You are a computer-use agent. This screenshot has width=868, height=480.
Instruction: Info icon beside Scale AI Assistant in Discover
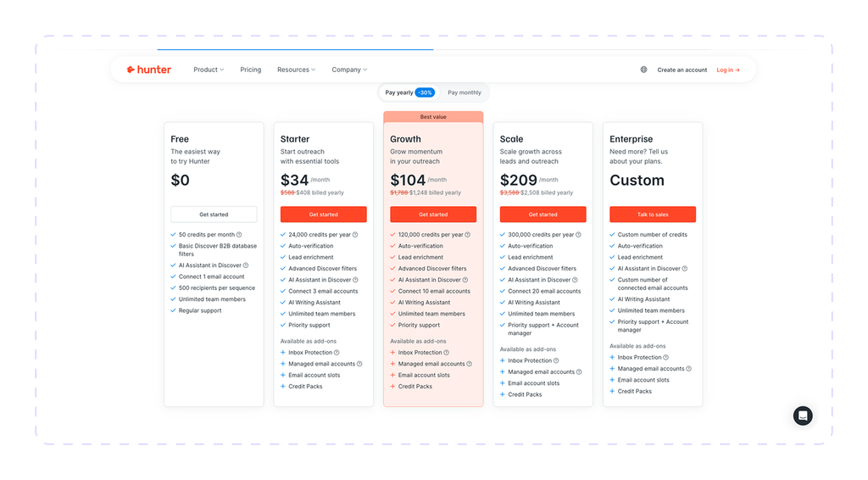576,280
